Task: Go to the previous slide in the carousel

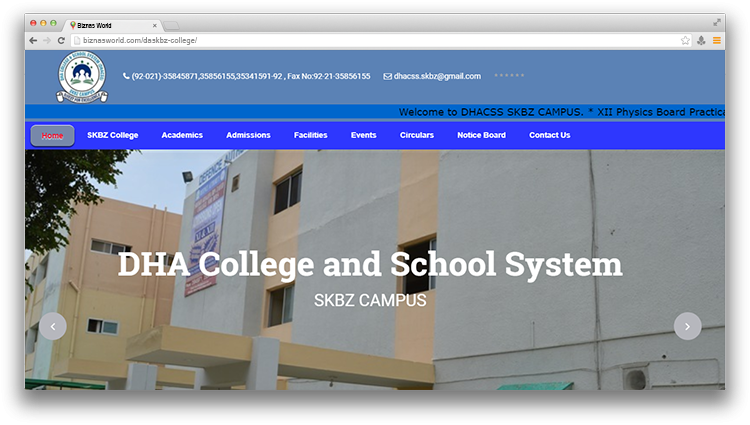Action: click(52, 326)
